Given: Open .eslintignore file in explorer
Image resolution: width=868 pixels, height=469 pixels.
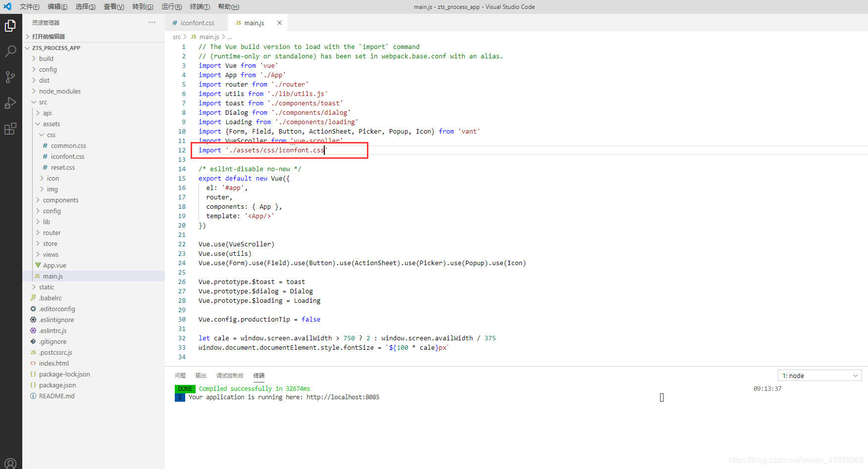Looking at the screenshot, I should (56, 320).
